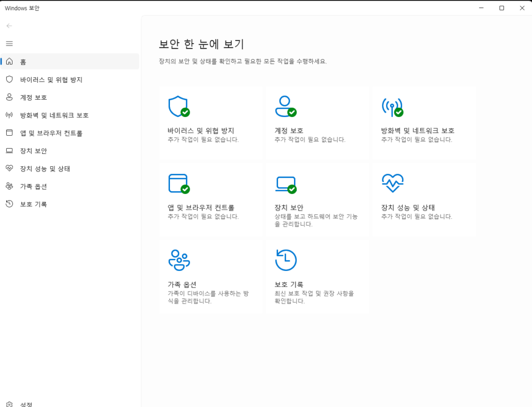Open the 바이러스 및 위협 방지 card title

tap(201, 130)
